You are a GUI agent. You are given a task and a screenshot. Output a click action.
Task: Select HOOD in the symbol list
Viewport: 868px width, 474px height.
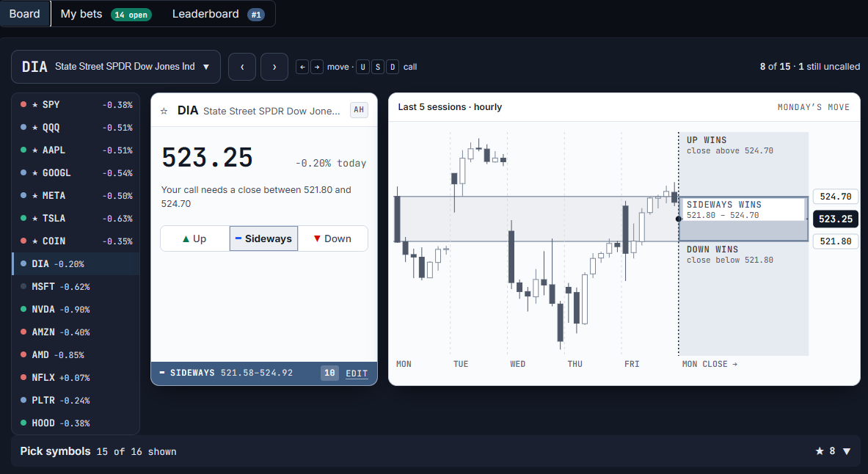click(x=76, y=423)
